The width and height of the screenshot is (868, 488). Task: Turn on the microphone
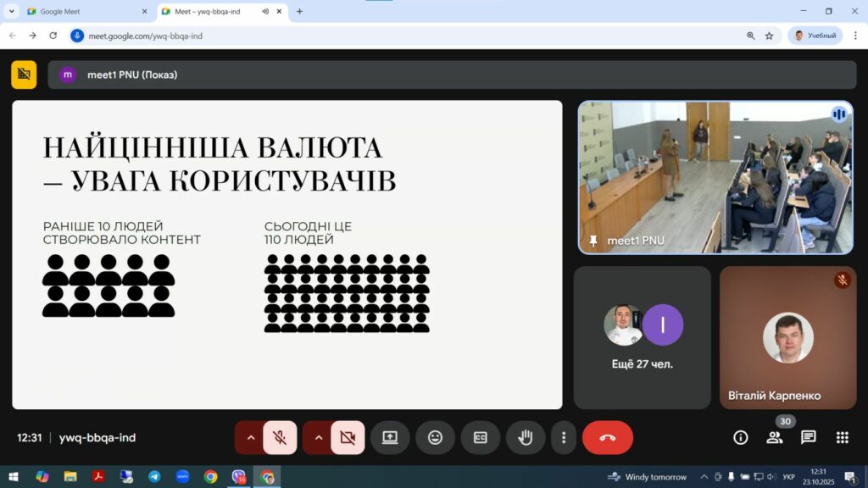[x=280, y=437]
